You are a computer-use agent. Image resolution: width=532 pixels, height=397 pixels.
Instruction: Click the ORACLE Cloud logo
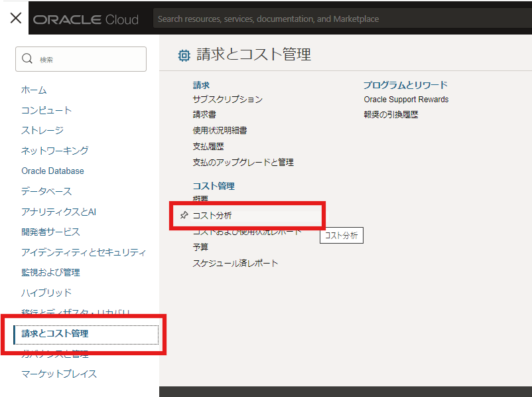pyautogui.click(x=86, y=19)
